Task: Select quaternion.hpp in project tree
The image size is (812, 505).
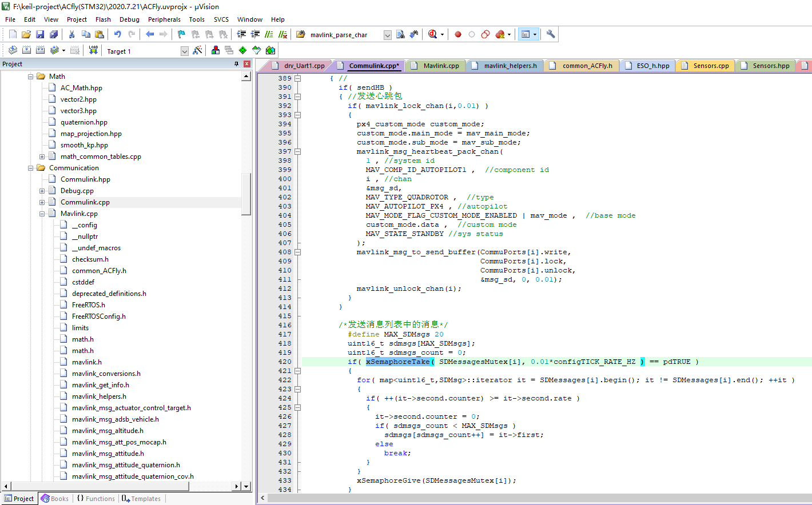Action: (x=84, y=122)
